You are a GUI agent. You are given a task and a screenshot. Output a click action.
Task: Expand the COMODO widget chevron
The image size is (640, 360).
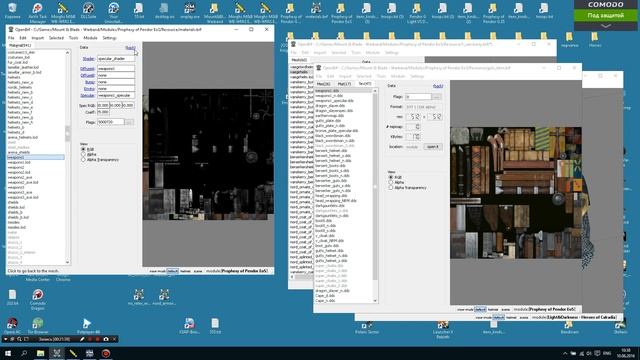coord(606,26)
